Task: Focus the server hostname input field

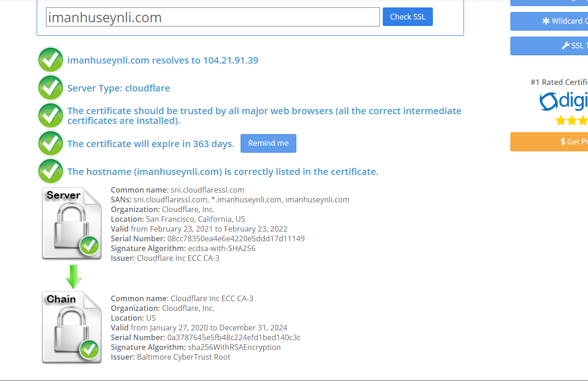Action: tap(213, 17)
